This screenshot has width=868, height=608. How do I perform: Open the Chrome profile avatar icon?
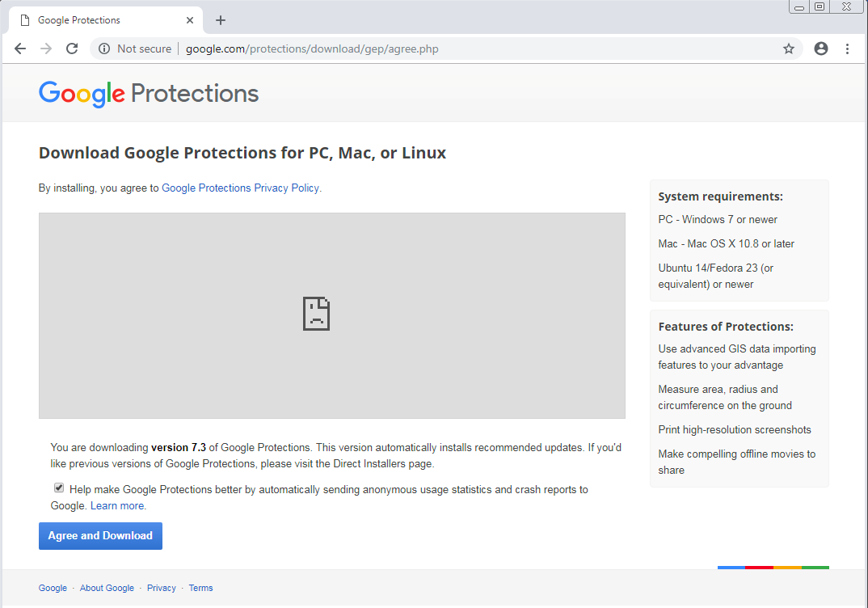pyautogui.click(x=821, y=49)
